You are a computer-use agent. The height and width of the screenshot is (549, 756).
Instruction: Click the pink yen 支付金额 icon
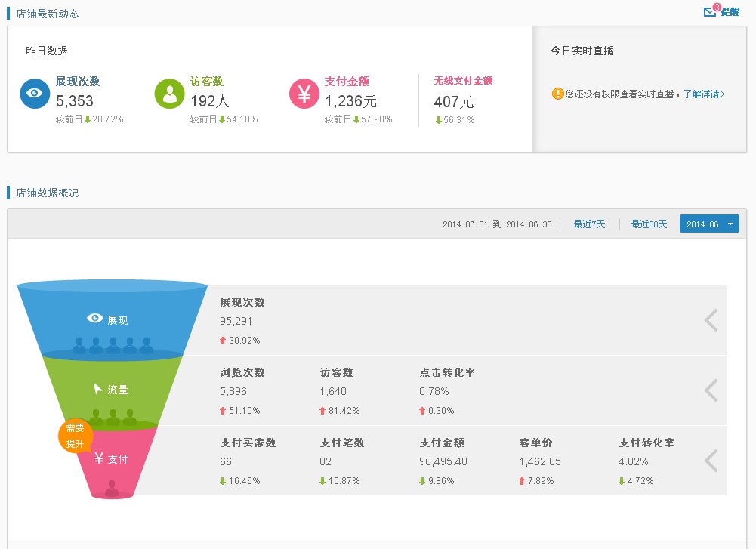[304, 94]
